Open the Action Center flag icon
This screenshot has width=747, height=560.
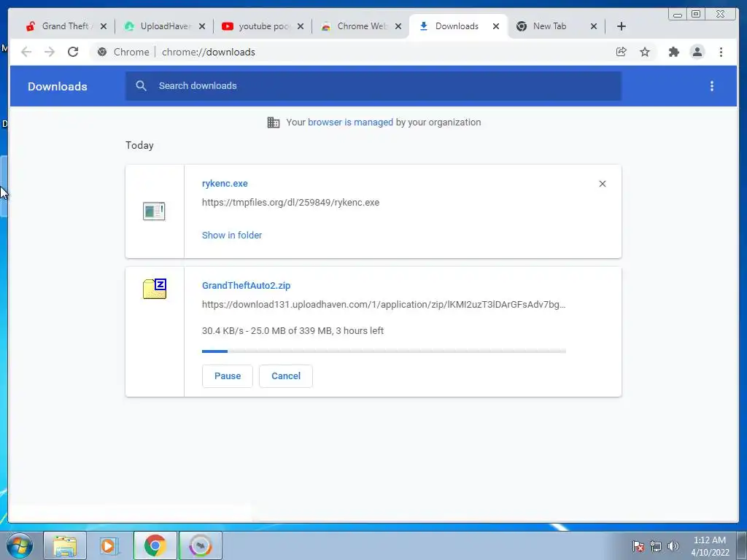[x=638, y=546]
